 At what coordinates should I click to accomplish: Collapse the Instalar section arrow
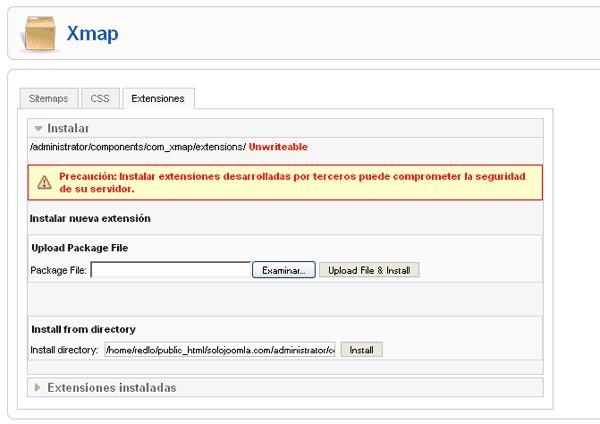tap(38, 128)
